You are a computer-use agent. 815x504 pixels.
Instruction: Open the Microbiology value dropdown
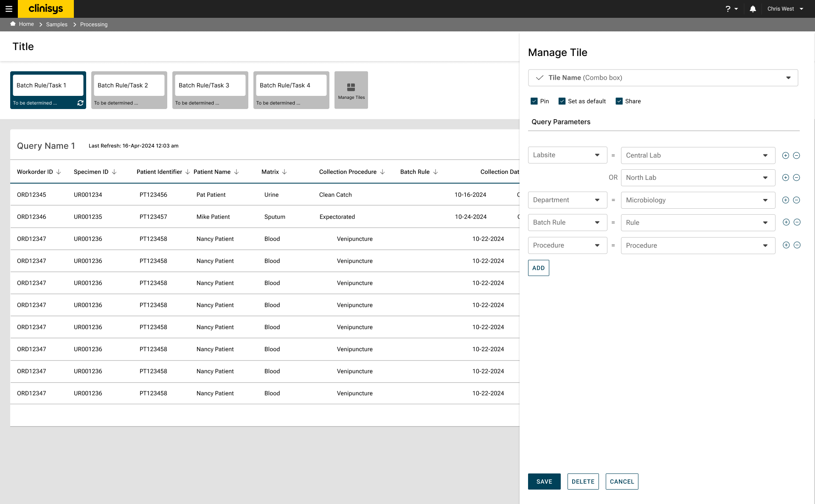(x=698, y=200)
